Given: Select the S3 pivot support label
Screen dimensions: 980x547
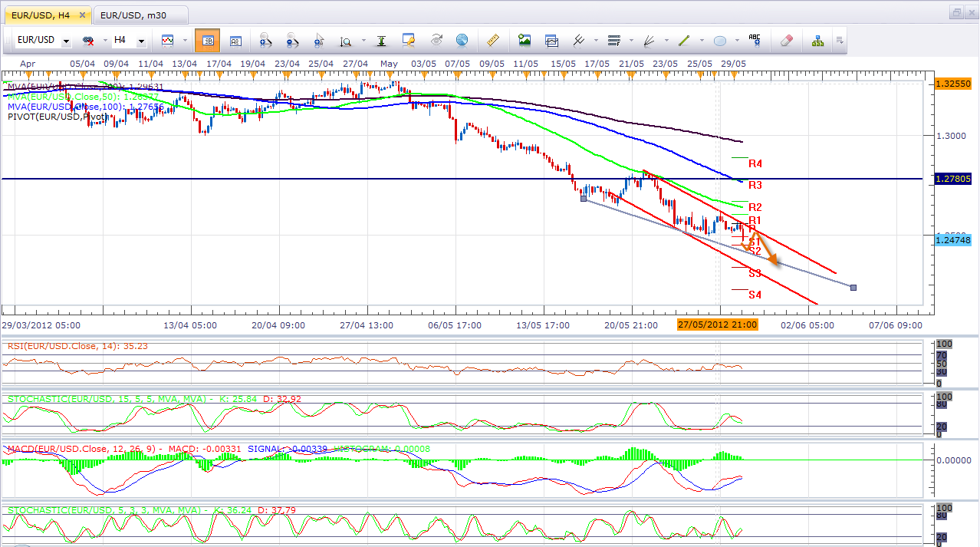Looking at the screenshot, I should click(x=755, y=273).
